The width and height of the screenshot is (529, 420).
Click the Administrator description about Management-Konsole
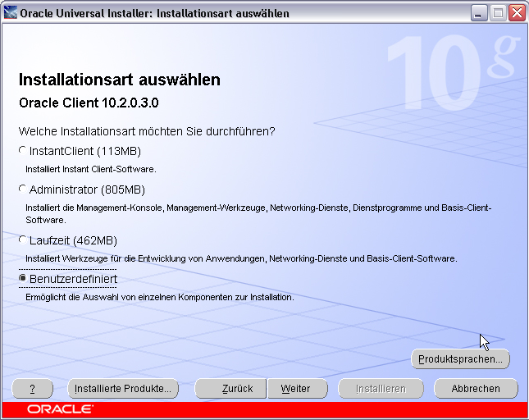258,213
